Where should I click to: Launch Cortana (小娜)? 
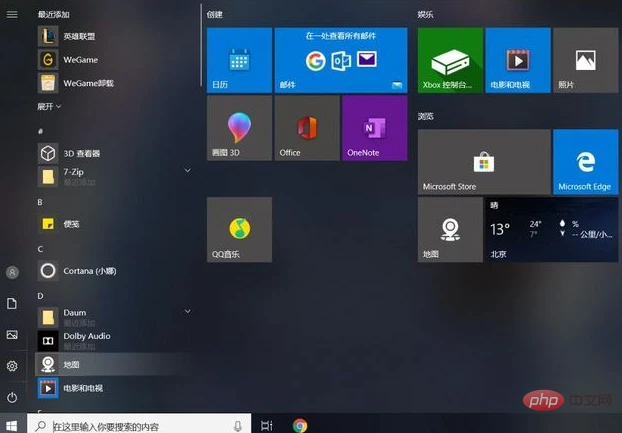pos(115,271)
